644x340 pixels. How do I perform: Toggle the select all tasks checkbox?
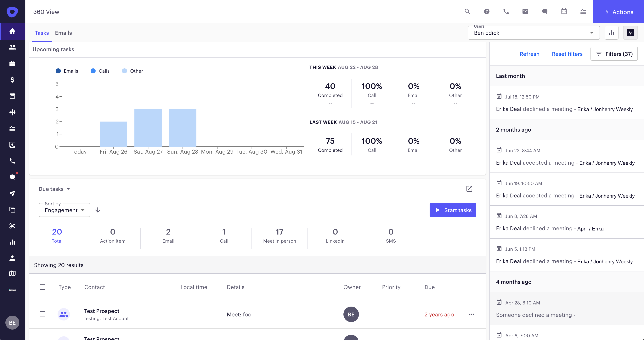(42, 287)
